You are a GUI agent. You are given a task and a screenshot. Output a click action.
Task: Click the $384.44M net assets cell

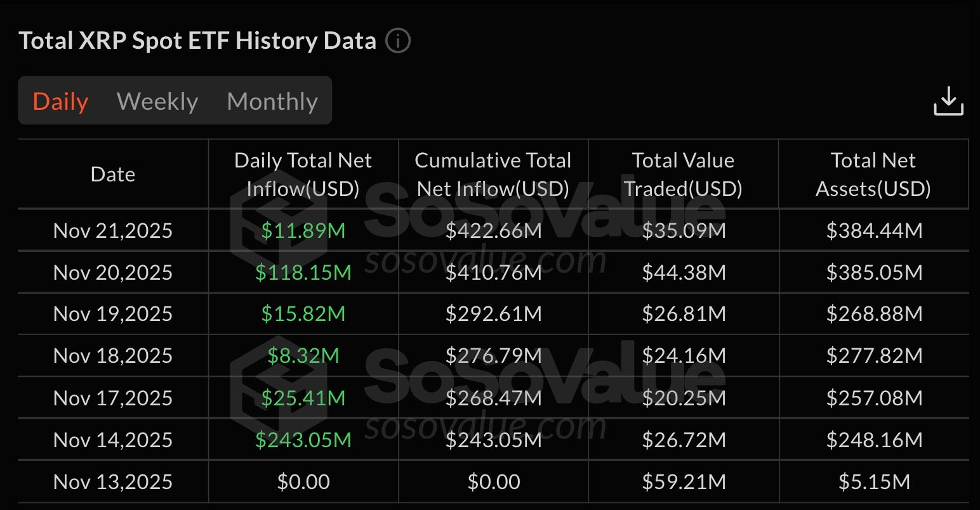(x=874, y=230)
